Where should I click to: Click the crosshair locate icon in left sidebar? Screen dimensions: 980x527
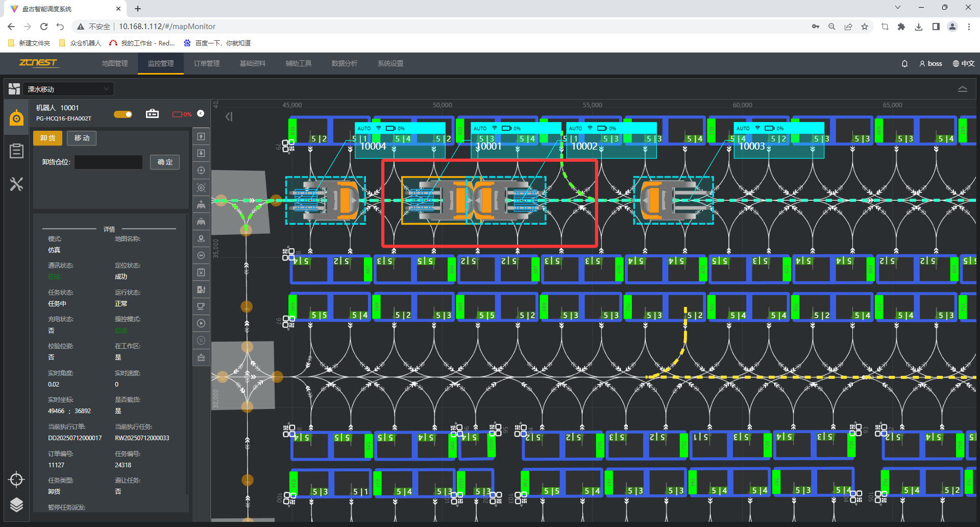(16, 480)
